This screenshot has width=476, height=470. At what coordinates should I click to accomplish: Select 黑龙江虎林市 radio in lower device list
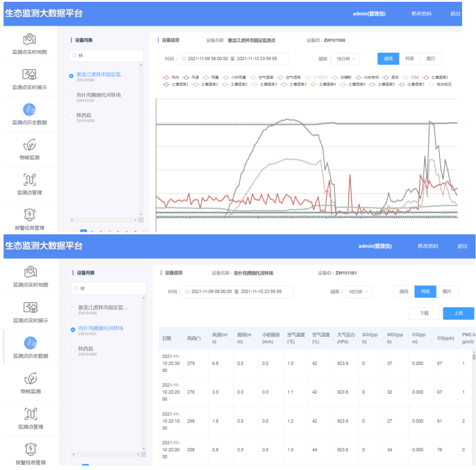(x=74, y=309)
